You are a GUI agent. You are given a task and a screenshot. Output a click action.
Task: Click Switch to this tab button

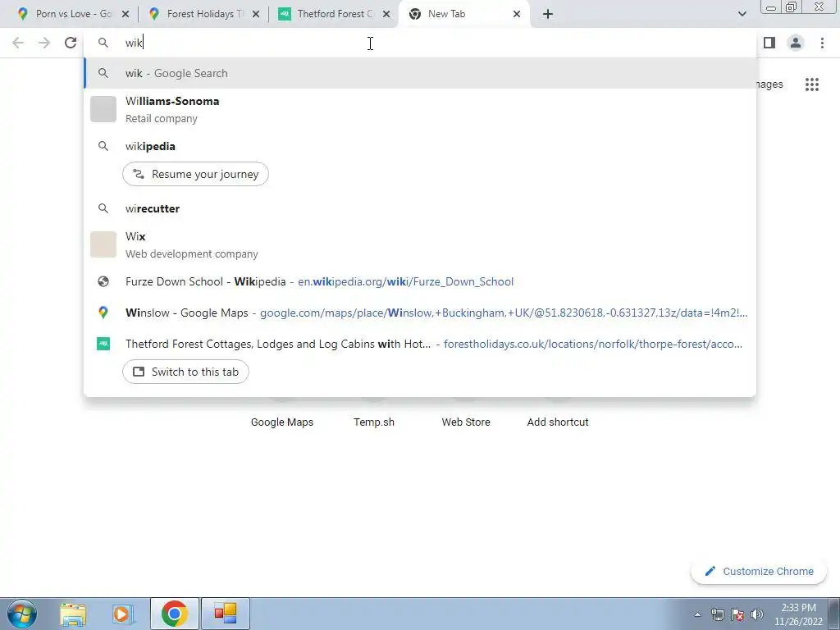[186, 372]
